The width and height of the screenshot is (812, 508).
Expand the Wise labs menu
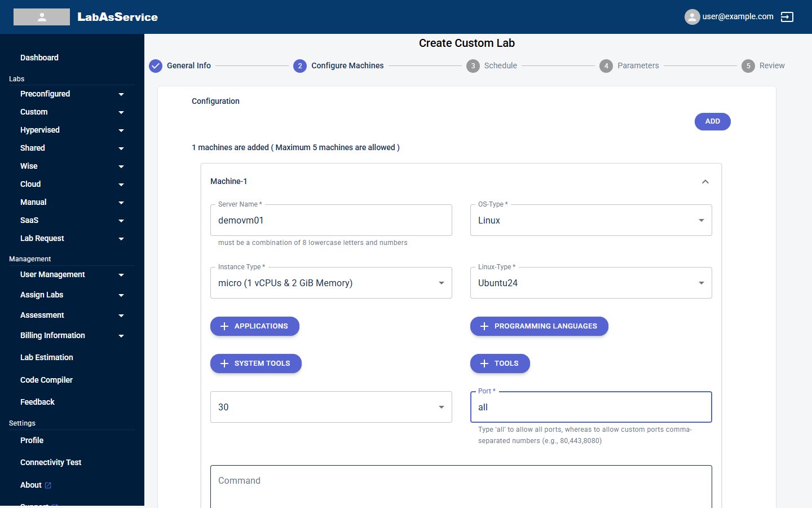click(72, 166)
